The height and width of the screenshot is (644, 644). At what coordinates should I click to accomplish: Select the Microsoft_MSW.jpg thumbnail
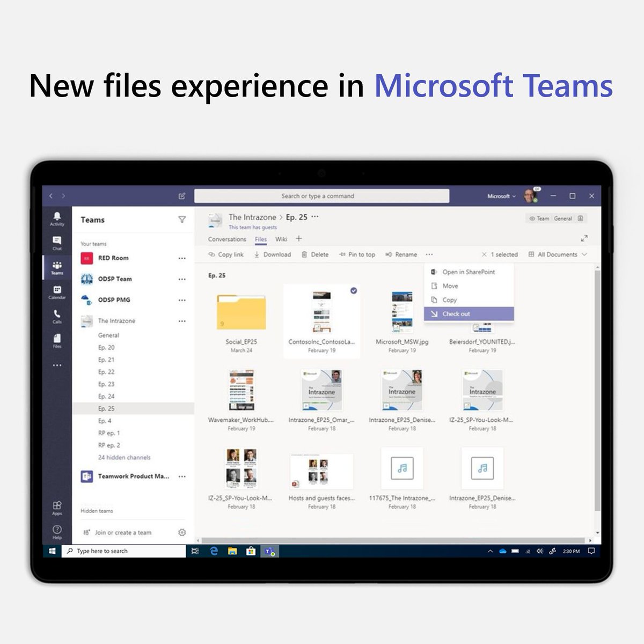point(402,312)
